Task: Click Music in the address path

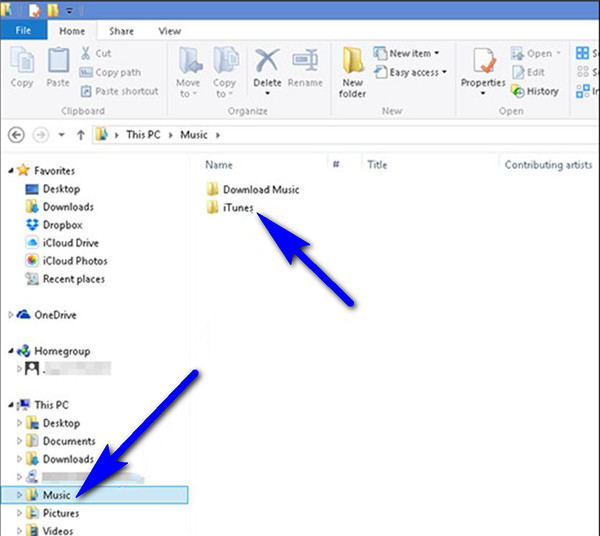Action: pyautogui.click(x=194, y=135)
